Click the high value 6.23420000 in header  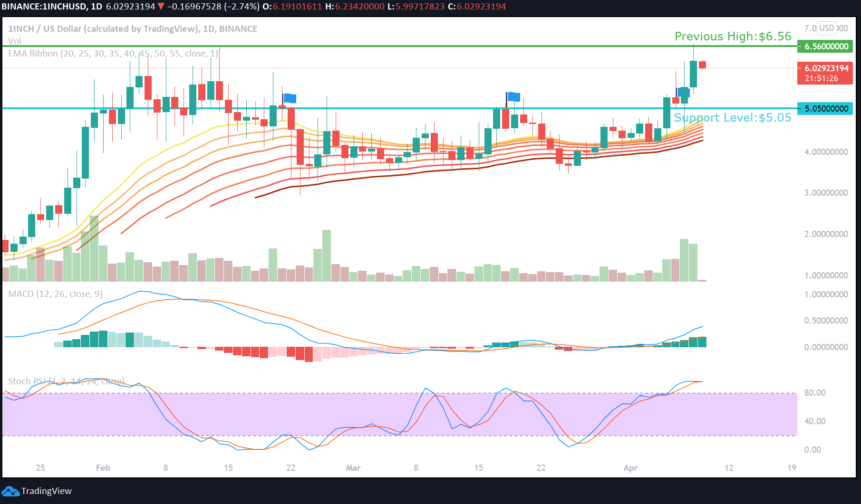coord(360,7)
